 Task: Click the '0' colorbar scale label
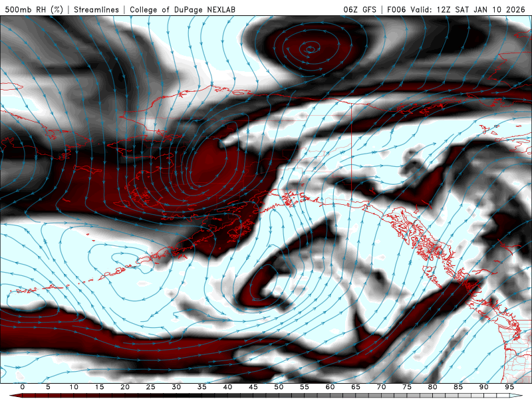tap(23, 387)
